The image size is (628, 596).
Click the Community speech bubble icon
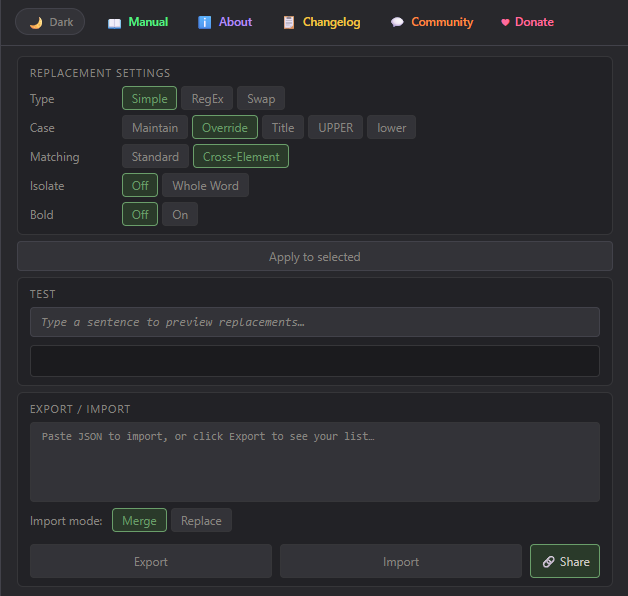tap(397, 22)
